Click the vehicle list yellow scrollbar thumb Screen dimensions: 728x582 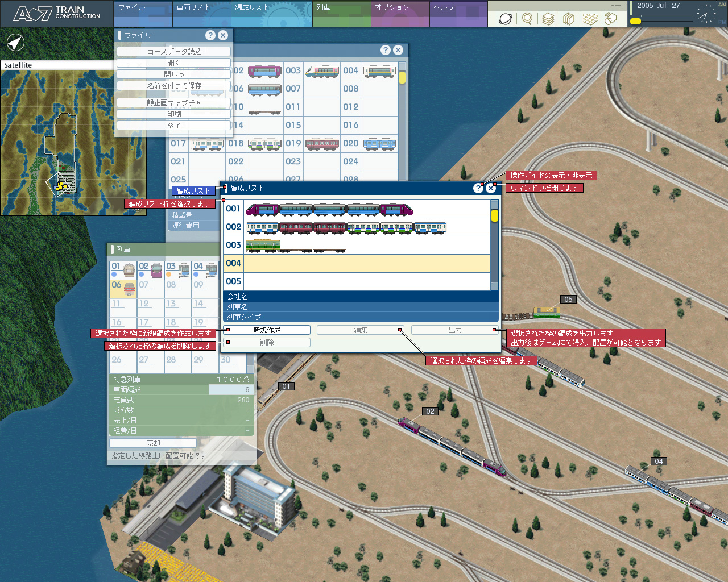pyautogui.click(x=402, y=77)
